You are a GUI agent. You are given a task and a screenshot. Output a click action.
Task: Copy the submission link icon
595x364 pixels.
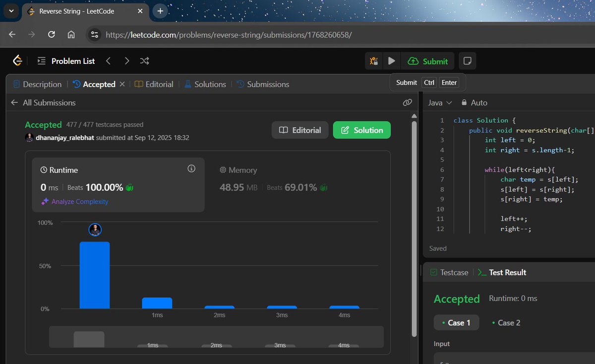tap(408, 103)
